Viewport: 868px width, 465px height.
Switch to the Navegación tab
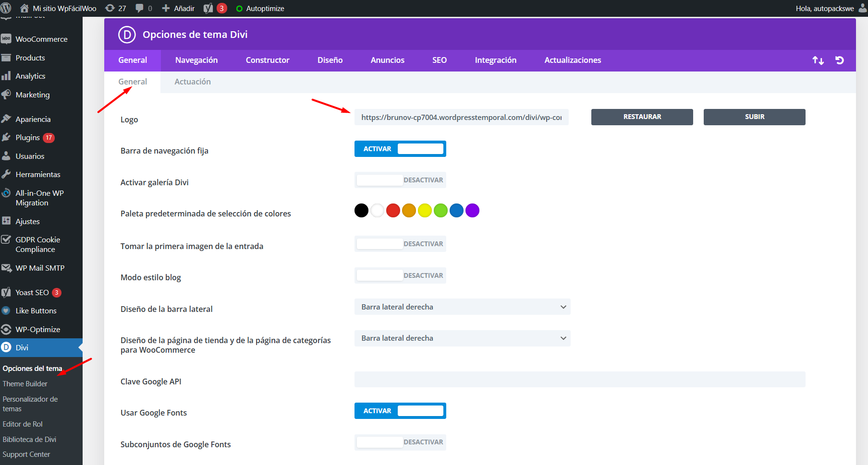196,60
